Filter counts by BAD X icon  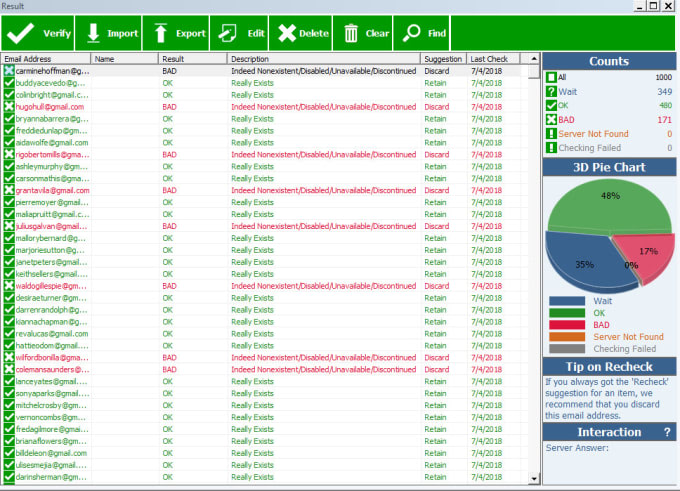pos(551,120)
